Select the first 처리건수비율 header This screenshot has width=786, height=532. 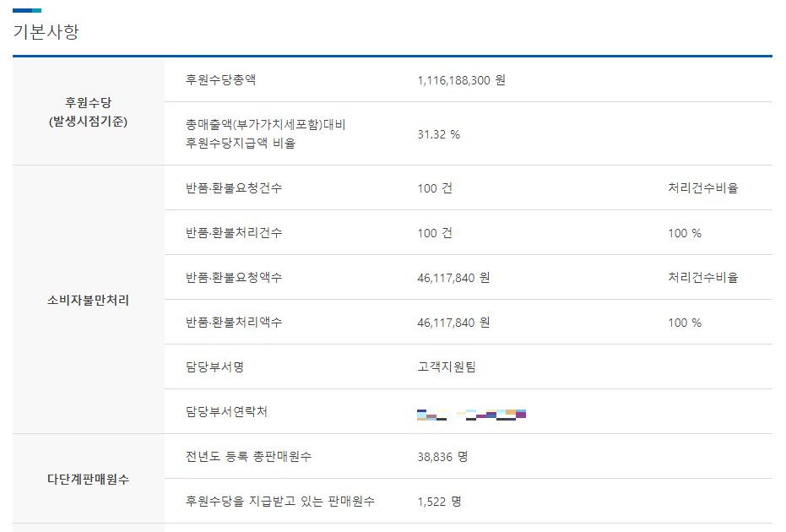point(702,188)
